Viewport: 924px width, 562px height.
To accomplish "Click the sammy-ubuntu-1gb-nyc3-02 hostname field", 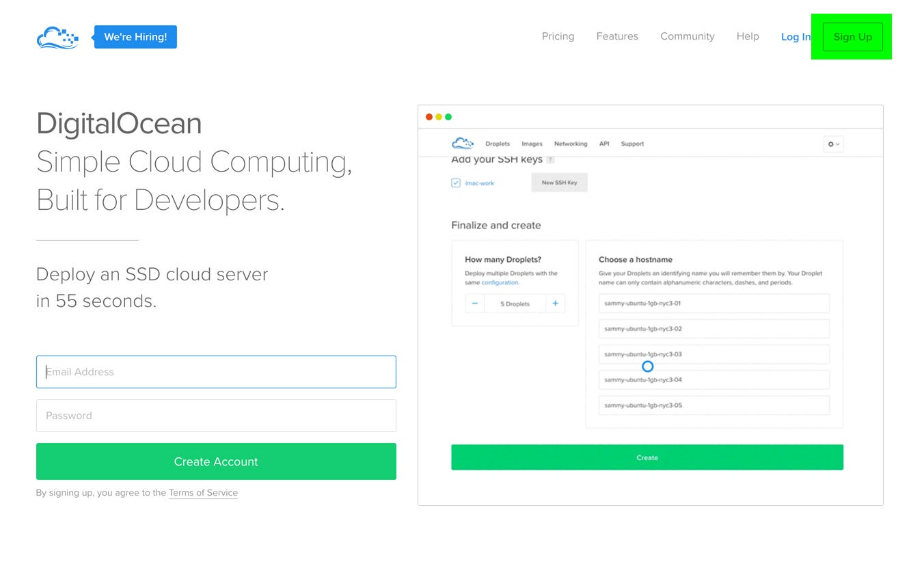I will click(x=714, y=329).
